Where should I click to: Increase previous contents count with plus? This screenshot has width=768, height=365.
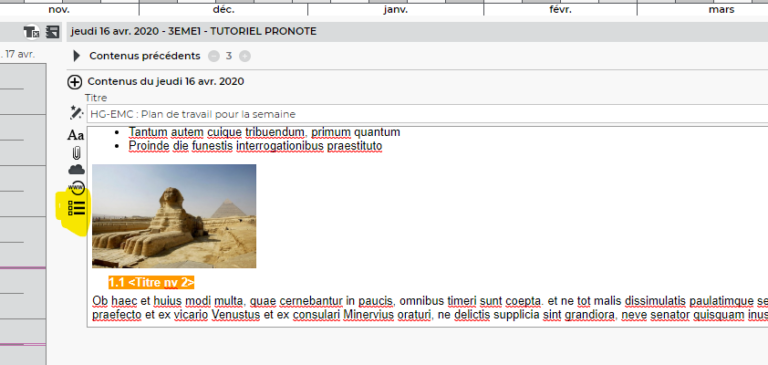point(245,56)
